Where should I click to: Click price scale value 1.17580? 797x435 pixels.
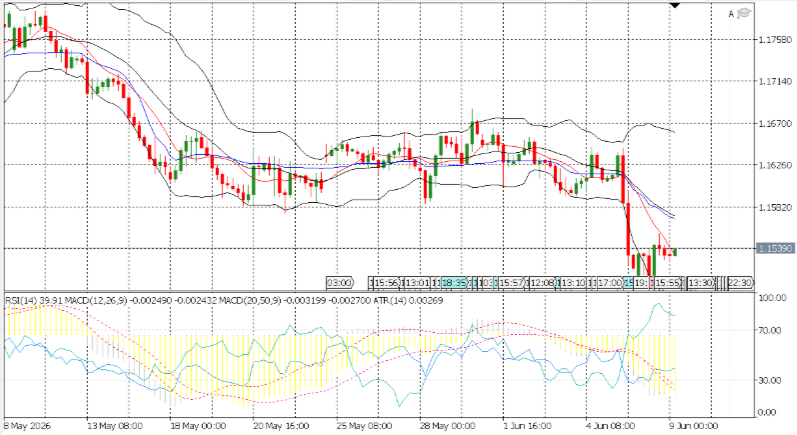click(774, 40)
